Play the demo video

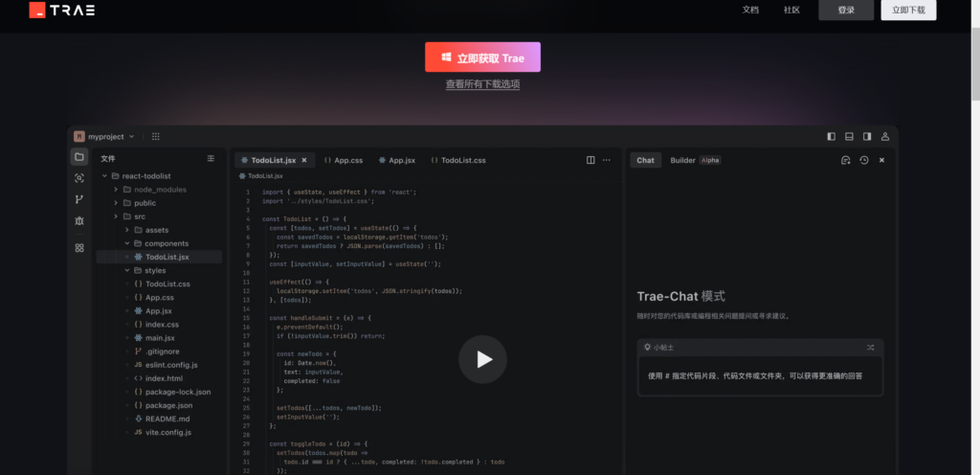click(482, 359)
